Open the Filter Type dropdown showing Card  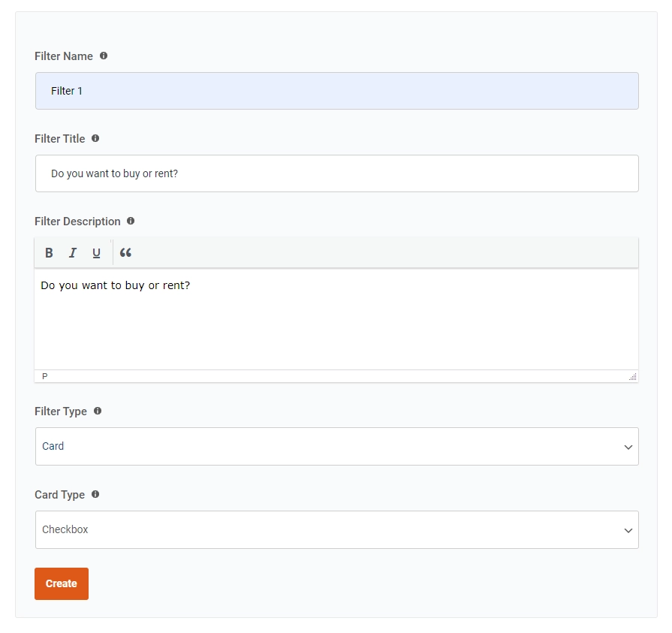pos(336,446)
